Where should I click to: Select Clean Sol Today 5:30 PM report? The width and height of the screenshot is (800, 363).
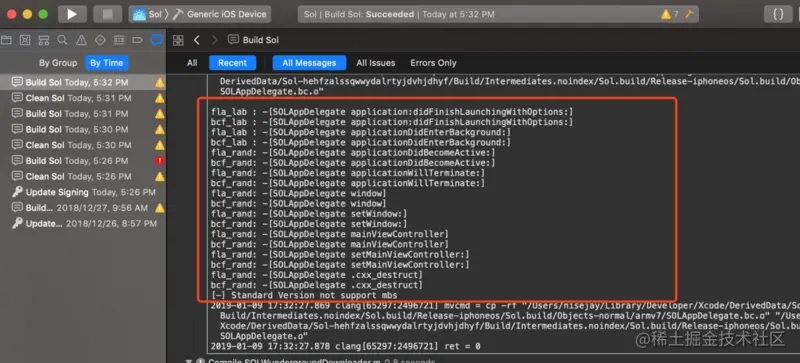coord(83,145)
